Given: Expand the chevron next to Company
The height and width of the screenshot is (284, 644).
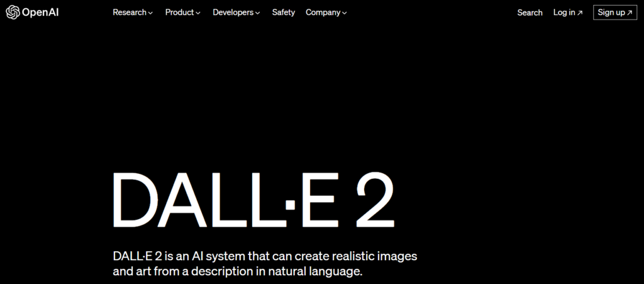Looking at the screenshot, I should (345, 13).
